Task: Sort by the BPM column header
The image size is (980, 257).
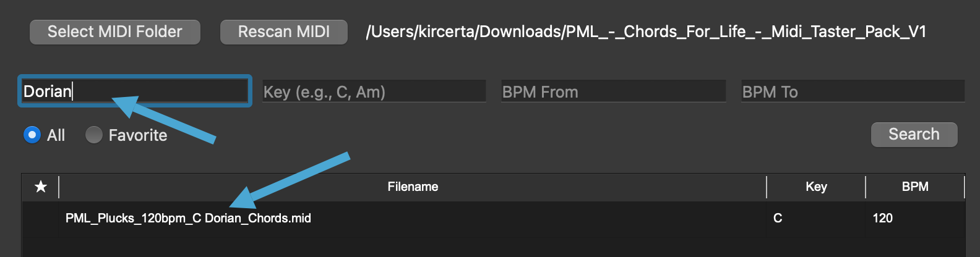Action: click(x=915, y=187)
